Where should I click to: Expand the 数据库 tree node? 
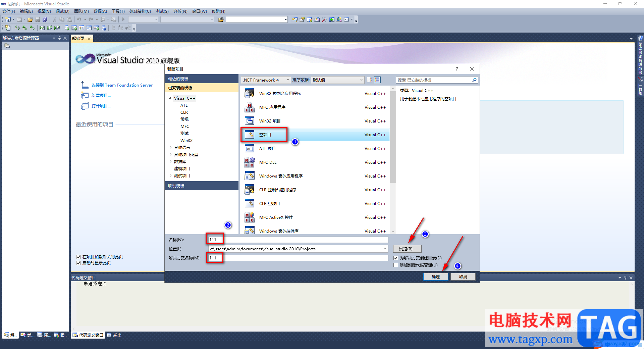[170, 161]
